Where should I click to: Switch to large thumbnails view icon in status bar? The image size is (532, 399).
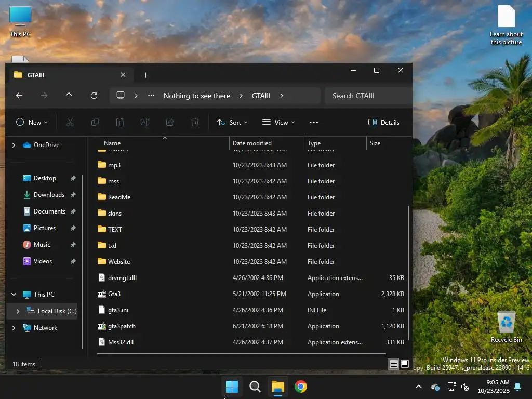coord(405,364)
